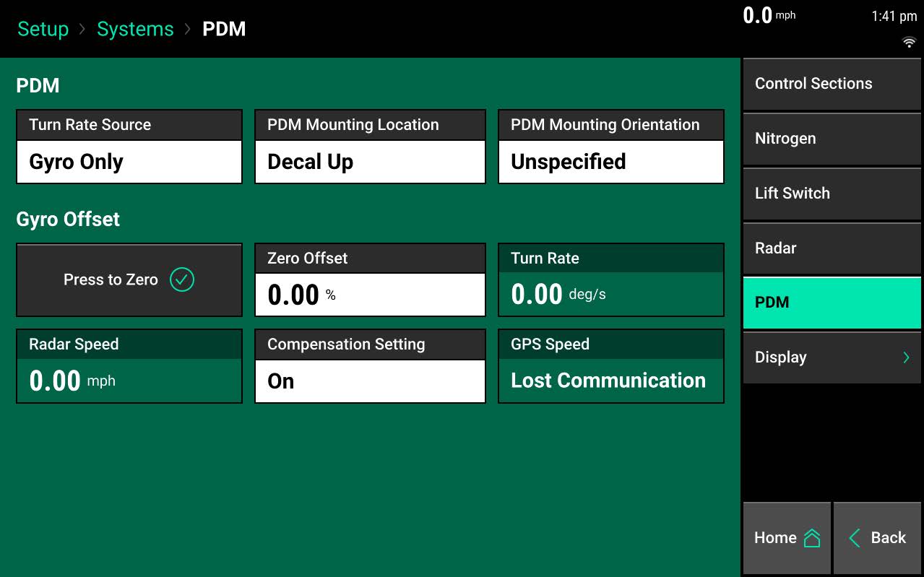Go to Radar settings in the sidebar

pyautogui.click(x=832, y=248)
